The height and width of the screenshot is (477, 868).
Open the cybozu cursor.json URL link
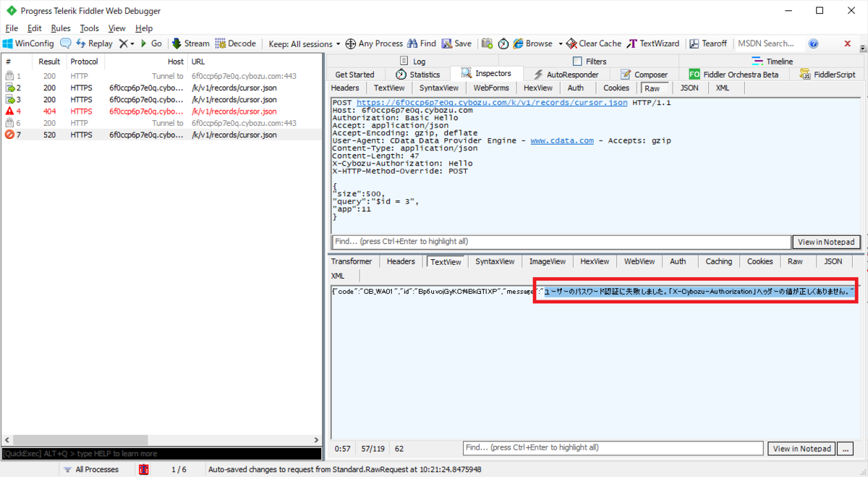492,103
